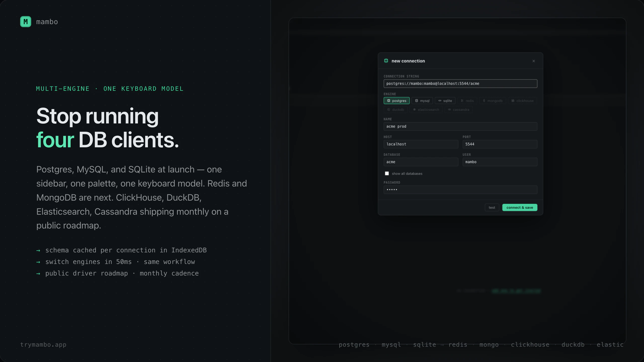Click the Database field containing acme

click(x=421, y=162)
